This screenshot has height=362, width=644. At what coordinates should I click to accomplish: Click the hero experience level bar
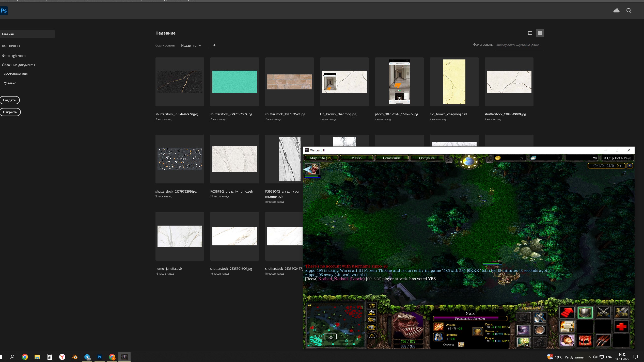click(x=470, y=319)
